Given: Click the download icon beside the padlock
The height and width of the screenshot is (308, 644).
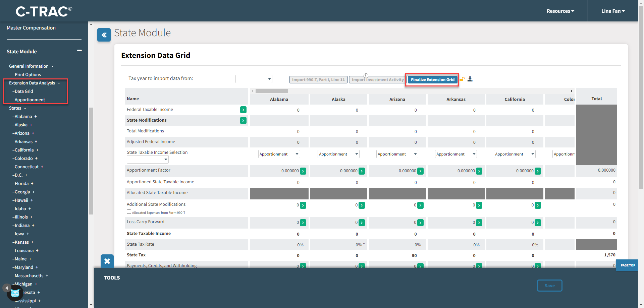Looking at the screenshot, I should pyautogui.click(x=470, y=79).
